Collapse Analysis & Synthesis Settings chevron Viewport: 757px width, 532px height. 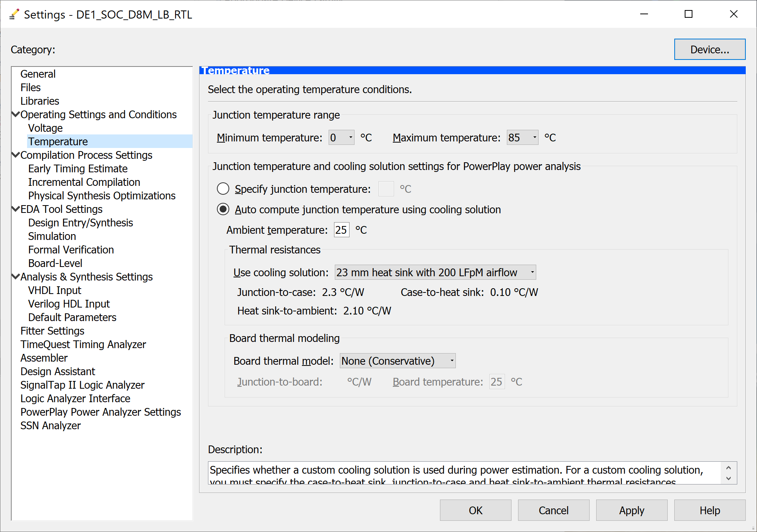pyautogui.click(x=16, y=277)
